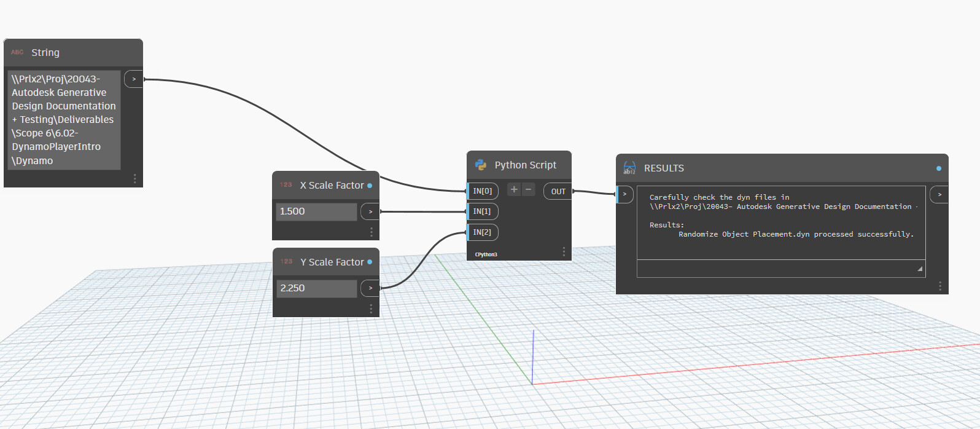Select the IN[0] port on Python Script
The height and width of the screenshot is (429, 980).
(483, 191)
